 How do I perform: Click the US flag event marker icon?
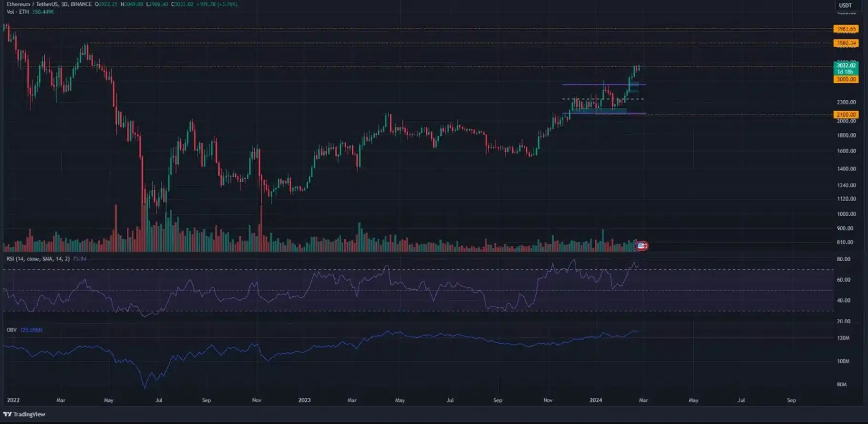point(641,246)
